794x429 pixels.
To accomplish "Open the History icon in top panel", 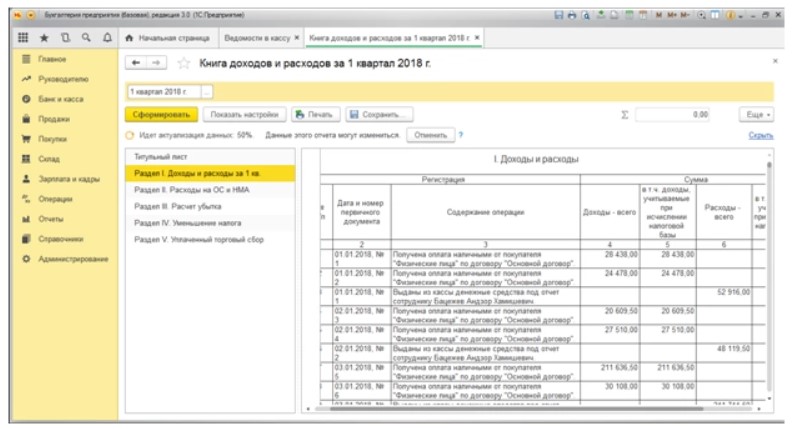I will [67, 38].
